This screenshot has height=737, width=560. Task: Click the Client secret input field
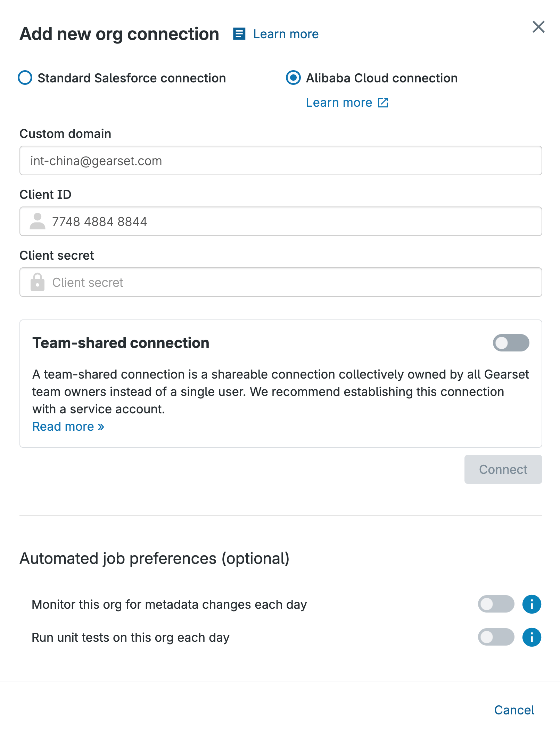[x=295, y=282]
